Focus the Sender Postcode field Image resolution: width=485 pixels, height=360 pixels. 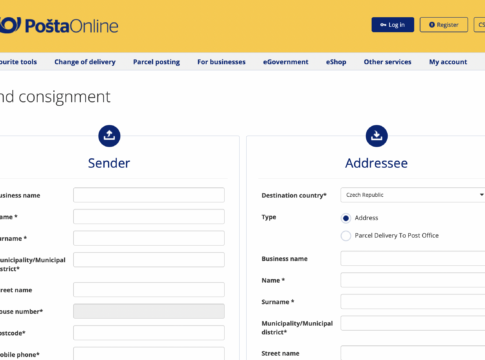[x=149, y=333]
